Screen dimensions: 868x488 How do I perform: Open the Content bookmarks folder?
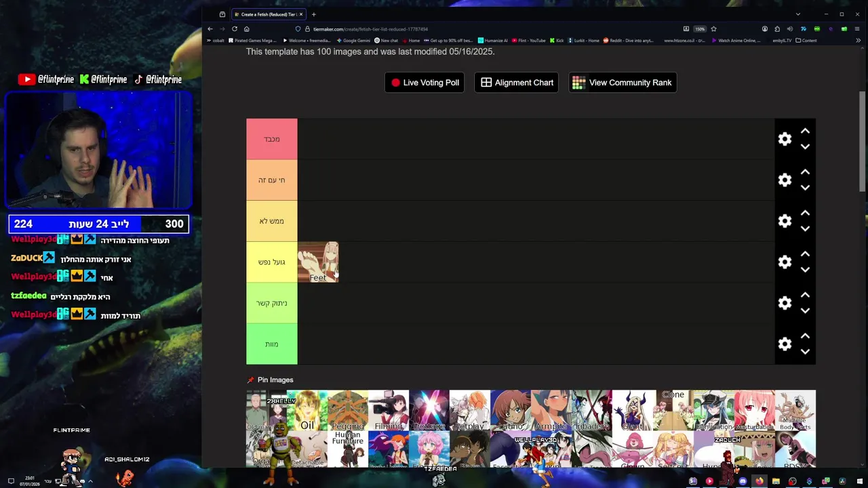pos(806,41)
